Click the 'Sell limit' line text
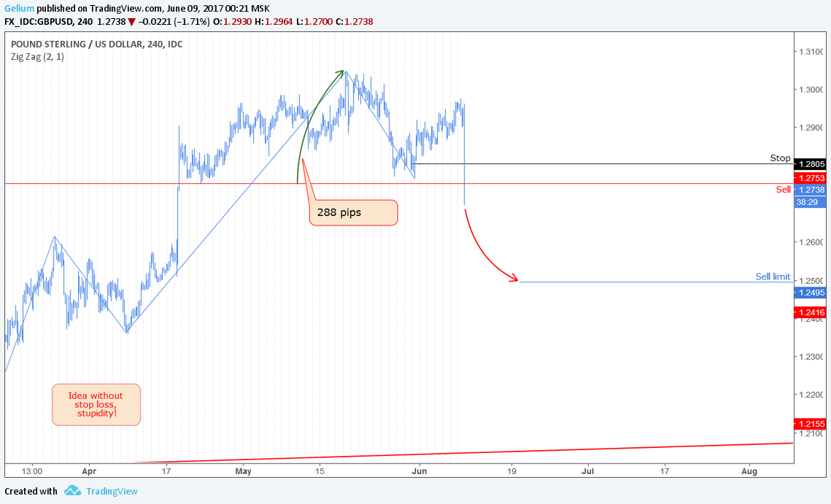The width and height of the screenshot is (831, 504). 773,276
